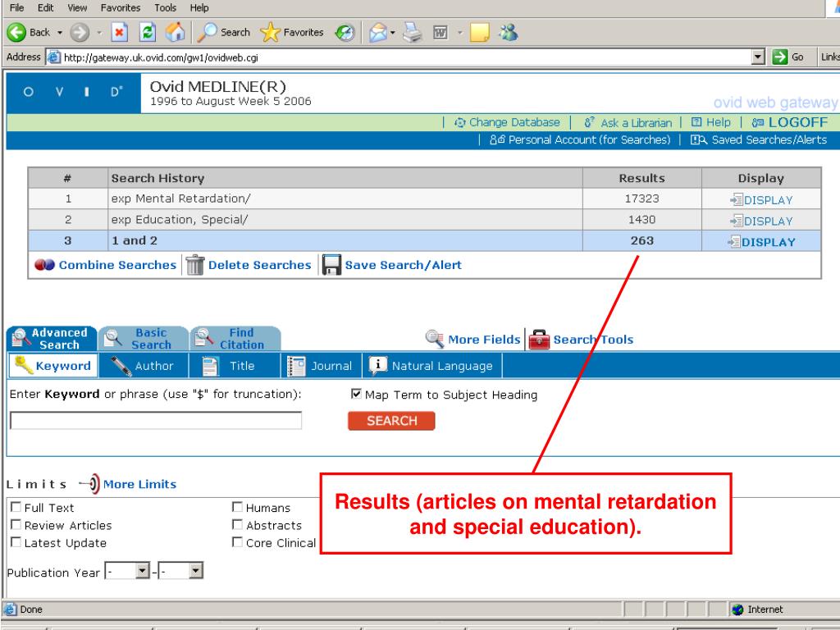This screenshot has width=840, height=630.
Task: Click the browser Forward arrow icon
Action: [x=80, y=33]
